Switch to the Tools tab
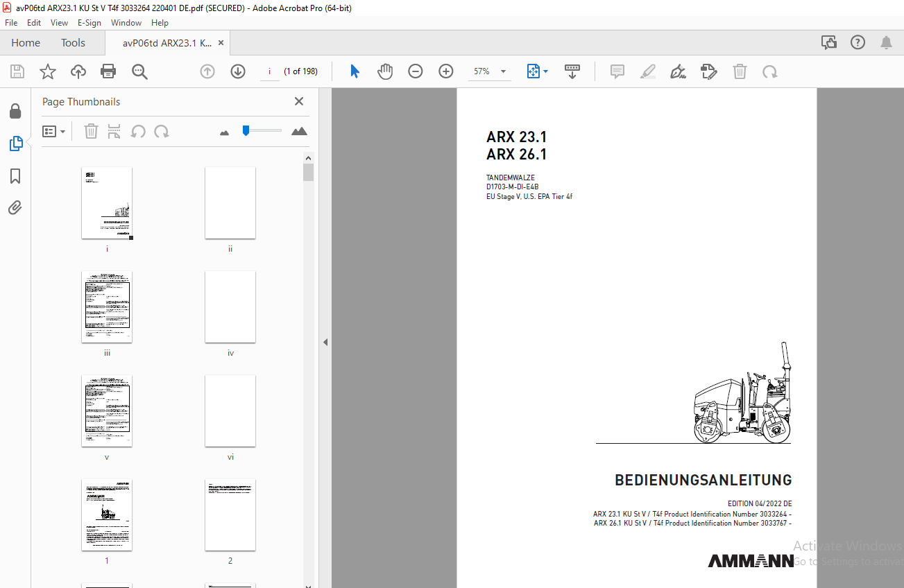The height and width of the screenshot is (588, 904). click(73, 42)
